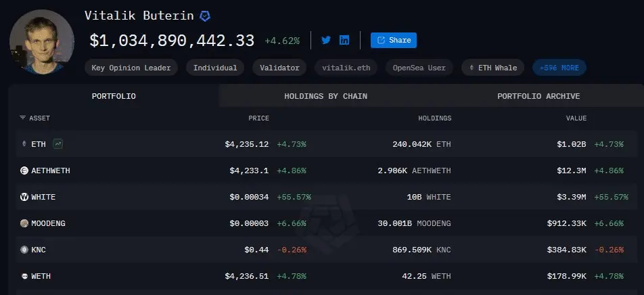This screenshot has height=295, width=644.
Task: Open the ETH asset link
Action: [x=38, y=144]
